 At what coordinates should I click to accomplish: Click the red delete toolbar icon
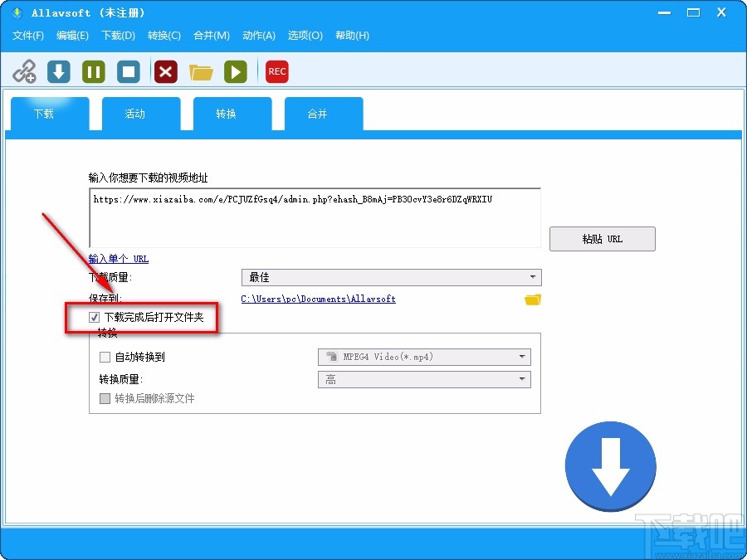(164, 71)
